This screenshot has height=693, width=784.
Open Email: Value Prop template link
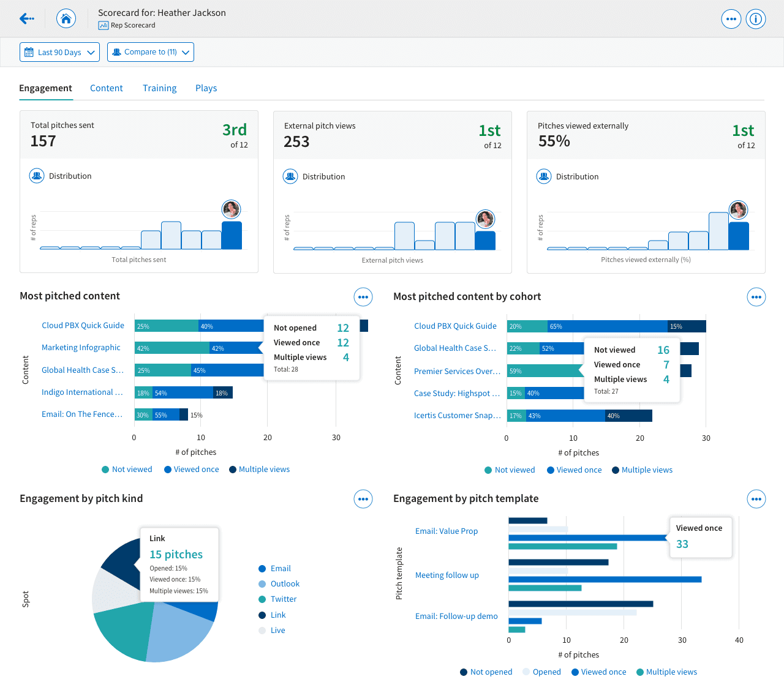pos(447,531)
